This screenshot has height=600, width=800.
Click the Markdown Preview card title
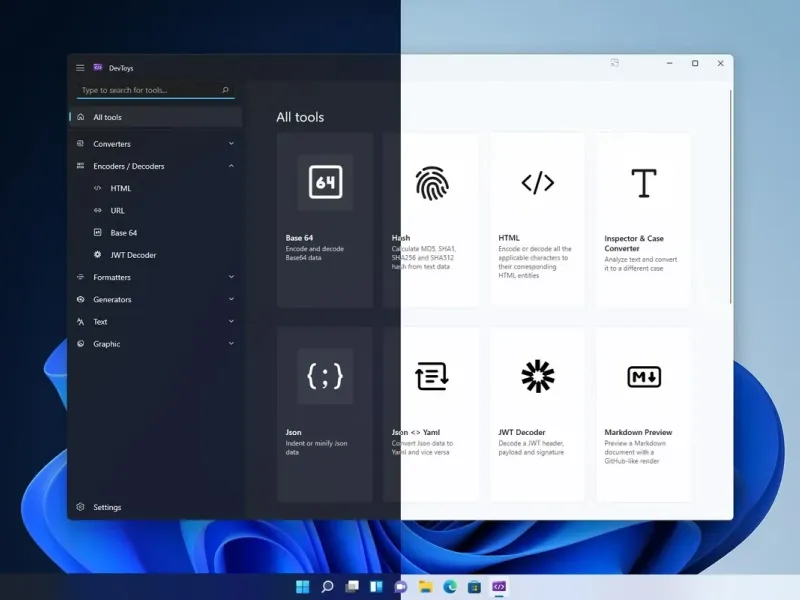click(638, 432)
